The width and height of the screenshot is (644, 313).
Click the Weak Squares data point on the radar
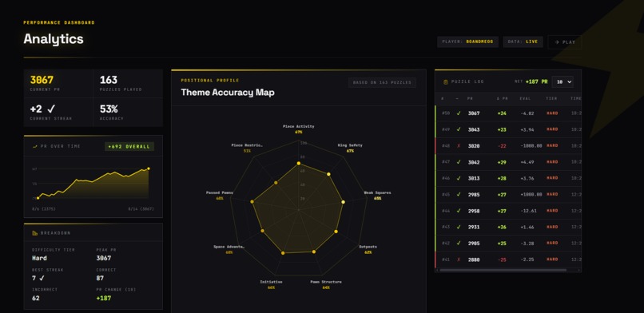coord(343,202)
